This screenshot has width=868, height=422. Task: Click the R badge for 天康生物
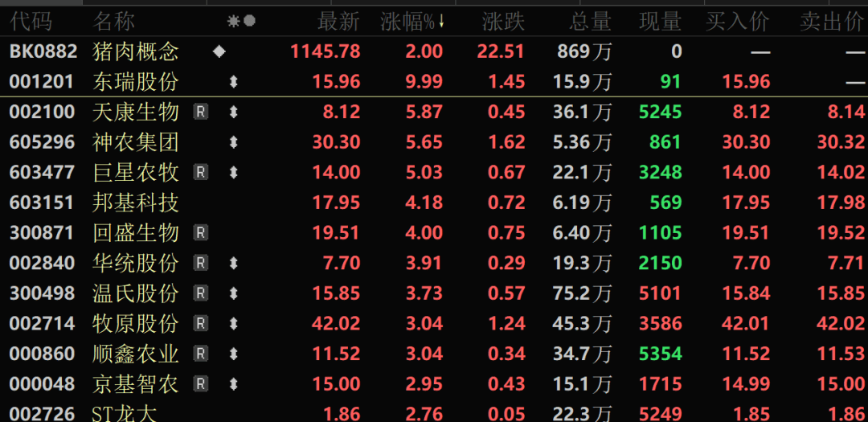(200, 113)
